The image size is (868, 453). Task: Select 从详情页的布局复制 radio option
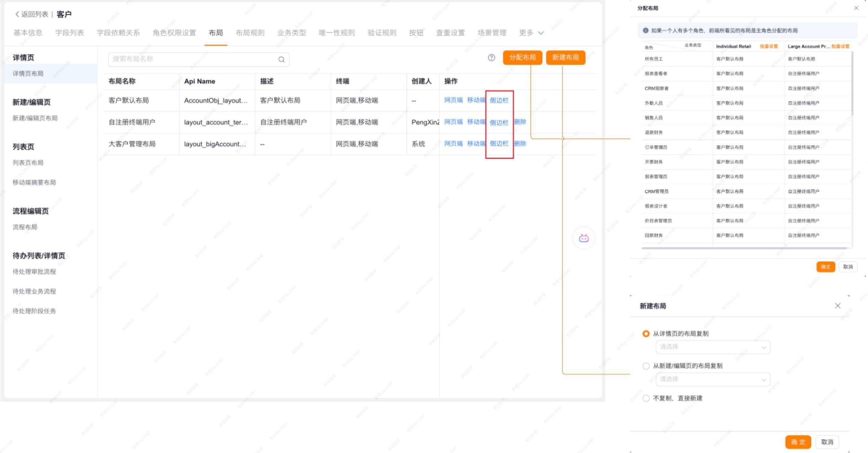coord(646,334)
